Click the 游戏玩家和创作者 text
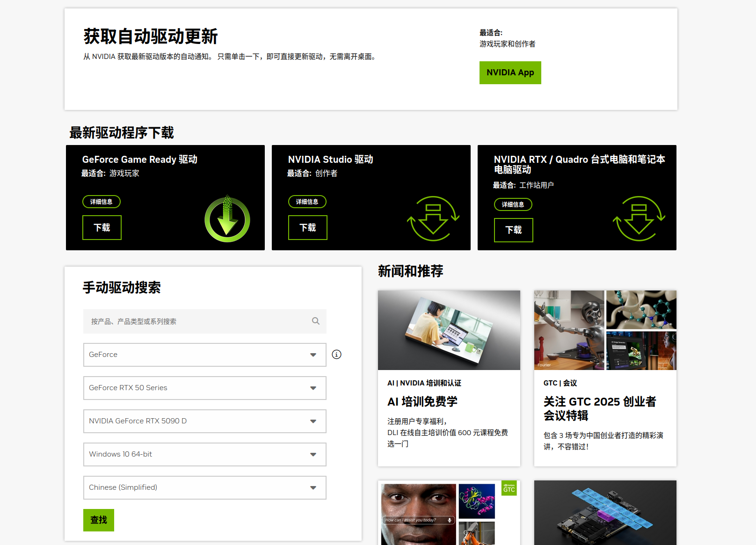 point(508,44)
